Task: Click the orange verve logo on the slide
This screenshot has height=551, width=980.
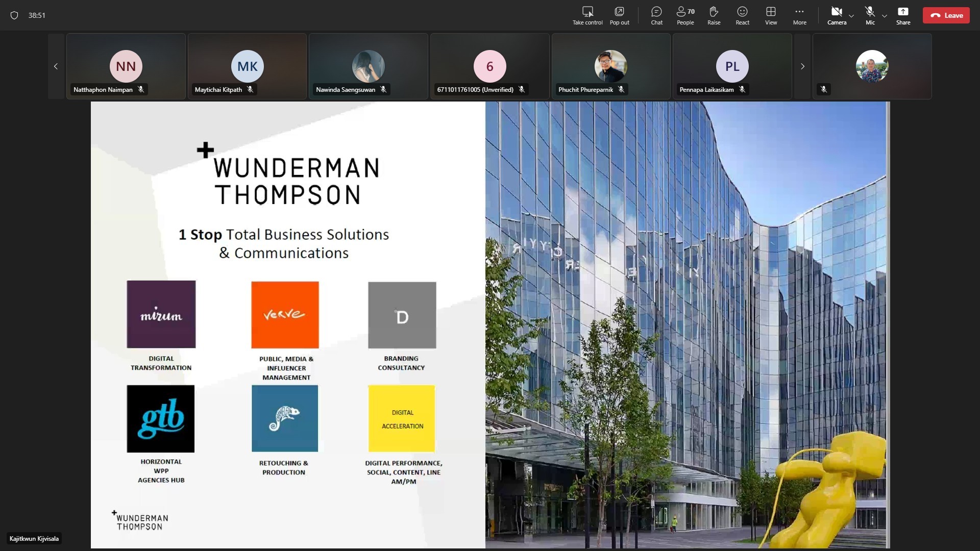Action: click(x=285, y=315)
